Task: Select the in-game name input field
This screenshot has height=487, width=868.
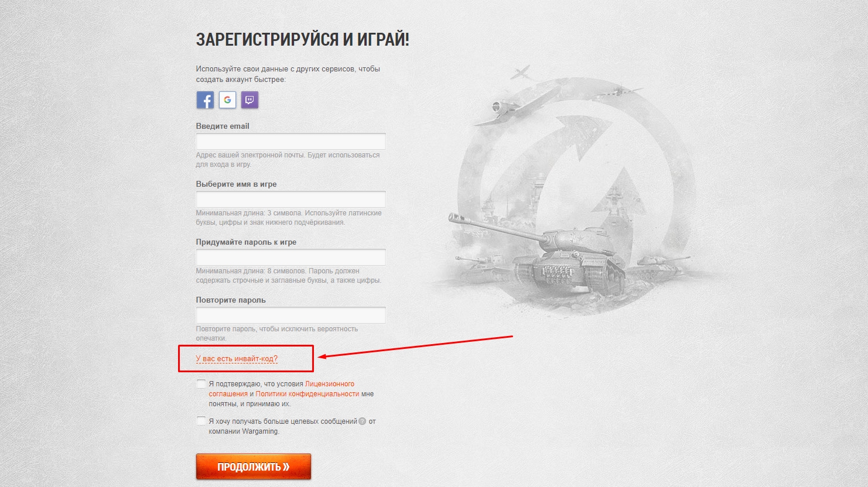Action: click(x=291, y=199)
